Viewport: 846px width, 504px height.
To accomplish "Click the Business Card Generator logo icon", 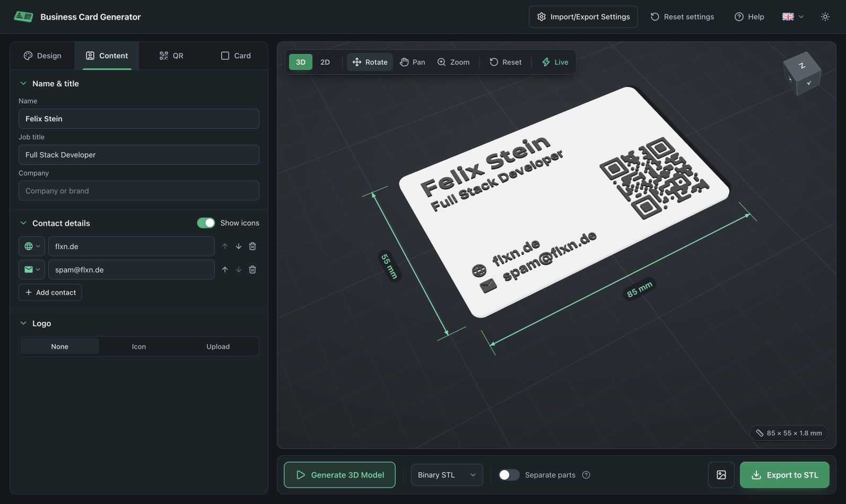I will coord(23,16).
